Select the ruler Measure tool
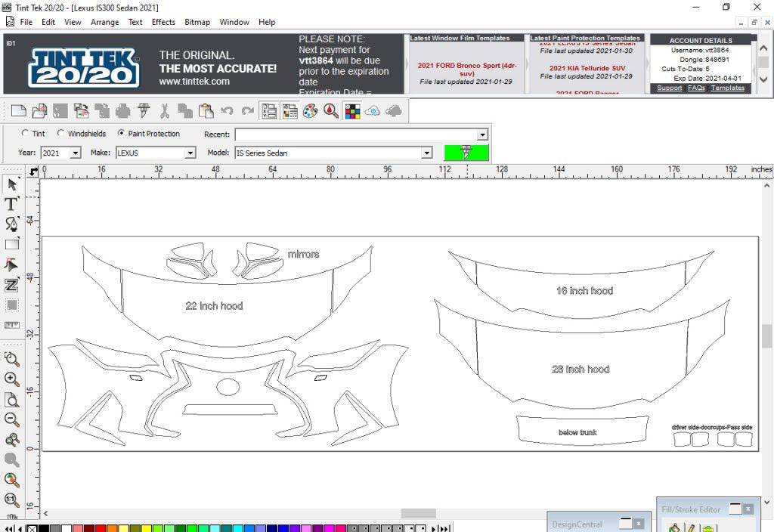 tap(12, 325)
